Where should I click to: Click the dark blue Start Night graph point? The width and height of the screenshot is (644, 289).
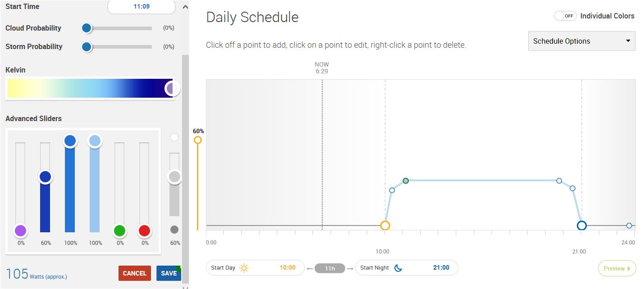pos(581,226)
